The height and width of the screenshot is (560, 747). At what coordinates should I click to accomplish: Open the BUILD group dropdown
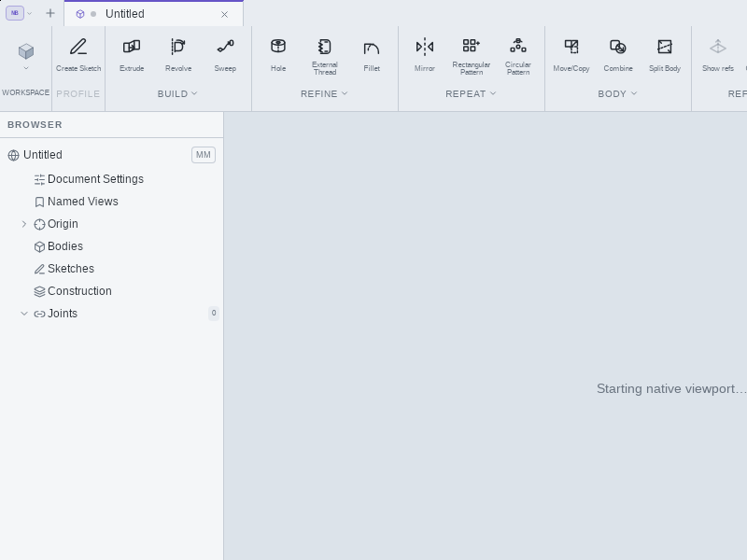click(177, 94)
